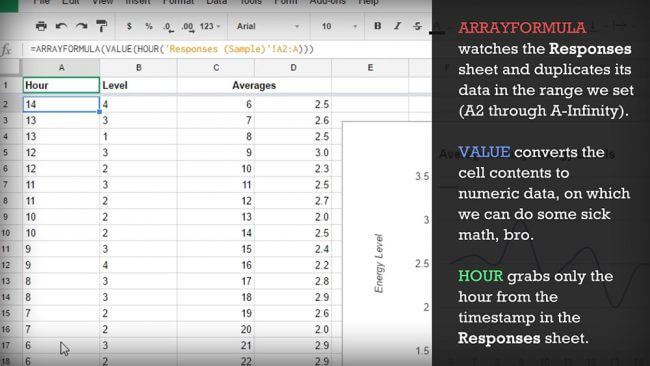The height and width of the screenshot is (366, 650).
Task: Open the Add-ons menu
Action: click(x=327, y=2)
